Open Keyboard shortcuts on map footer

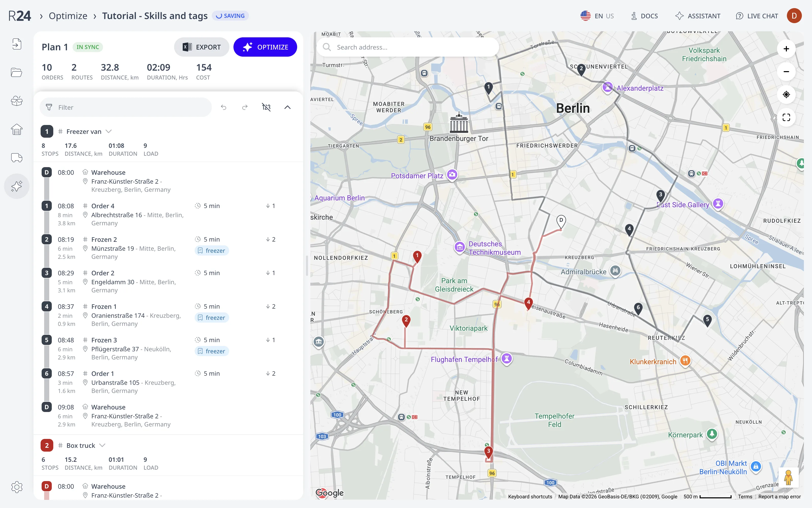coord(530,497)
